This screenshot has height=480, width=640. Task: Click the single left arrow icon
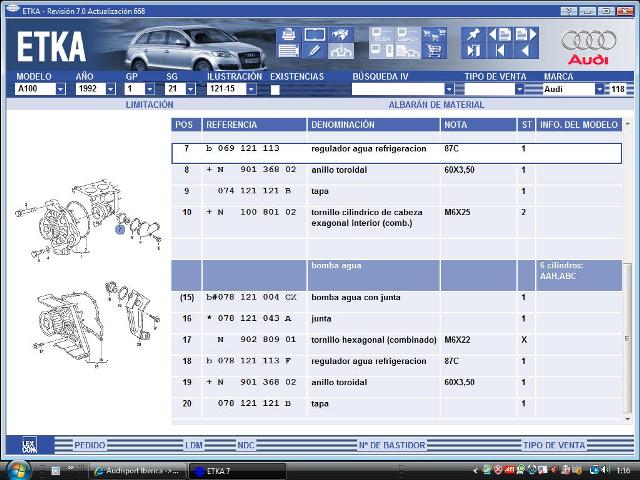(x=526, y=51)
